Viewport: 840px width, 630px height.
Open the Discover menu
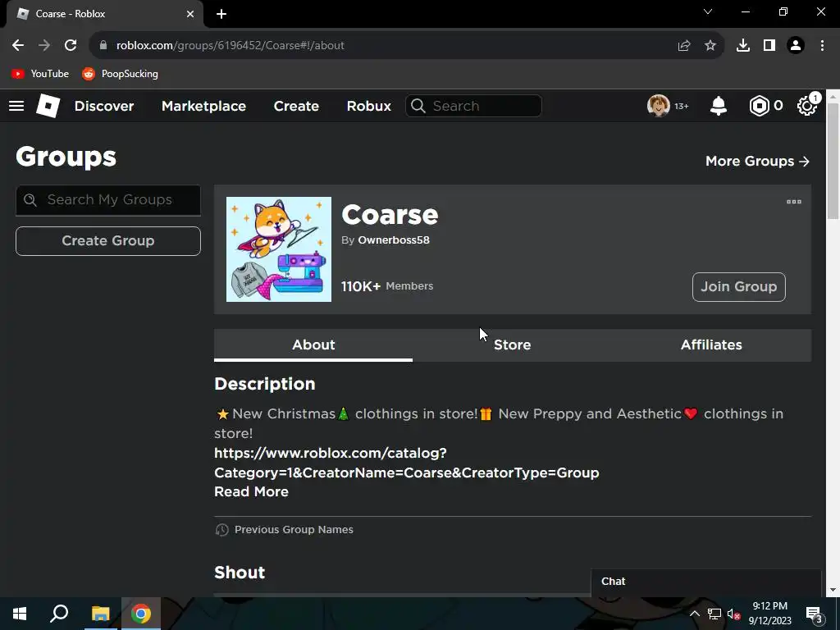[x=104, y=106]
